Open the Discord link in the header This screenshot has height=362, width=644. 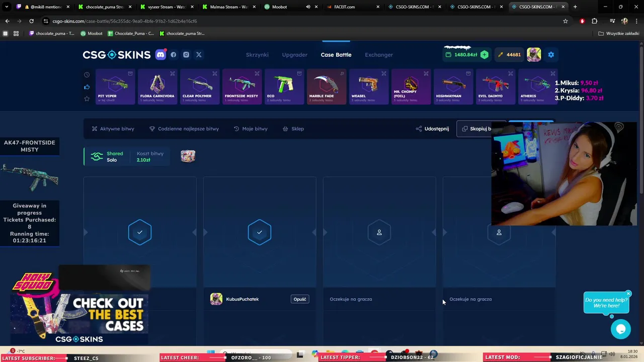pyautogui.click(x=160, y=55)
